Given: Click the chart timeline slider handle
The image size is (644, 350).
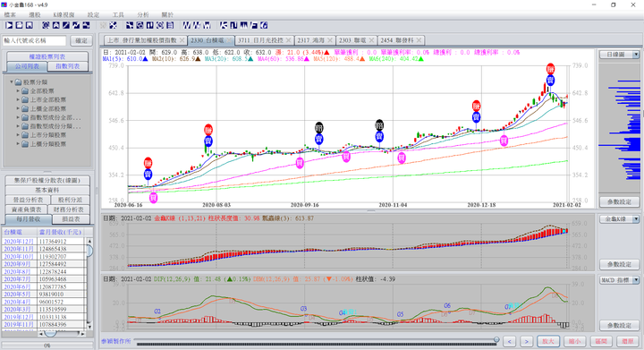Looking at the screenshot, I should (496, 340).
